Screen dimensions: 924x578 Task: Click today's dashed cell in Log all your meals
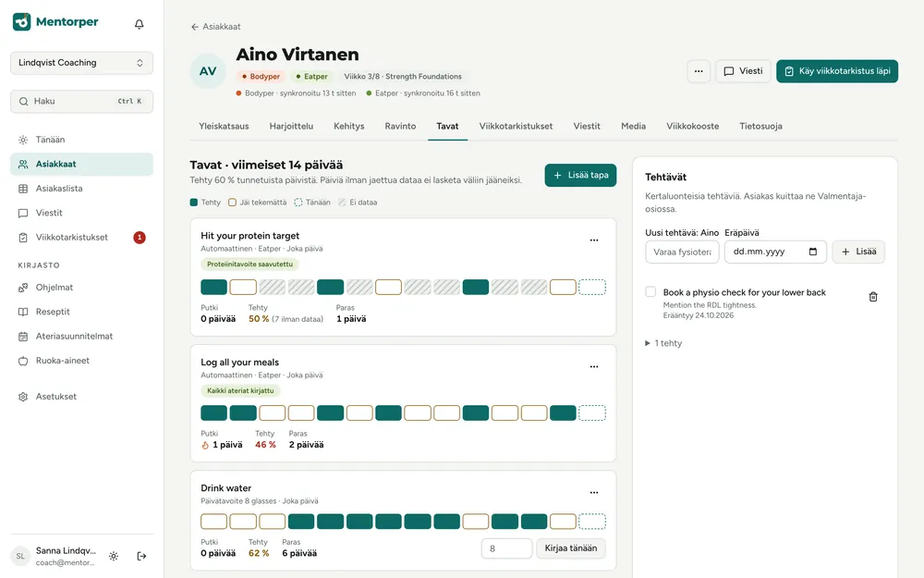pyautogui.click(x=592, y=412)
